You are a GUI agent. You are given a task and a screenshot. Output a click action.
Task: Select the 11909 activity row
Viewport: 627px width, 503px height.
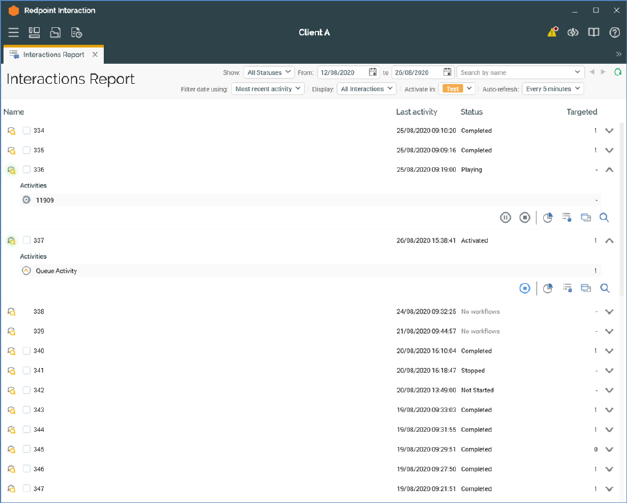[x=310, y=200]
